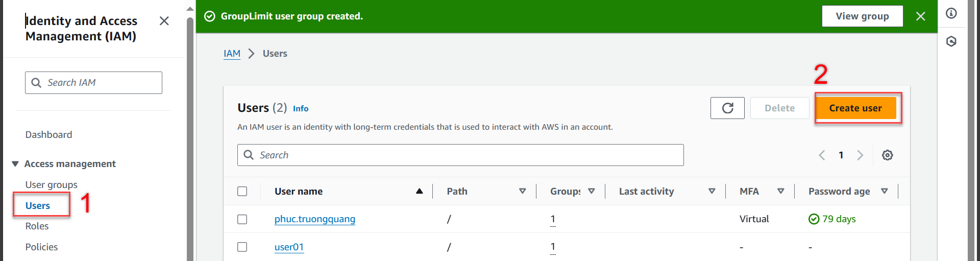980x261 pixels.
Task: Open Roles in the sidebar
Action: pyautogui.click(x=37, y=226)
